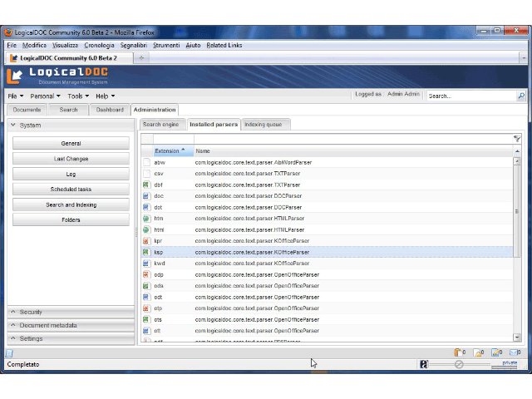Click the ott row file type icon
The height and width of the screenshot is (399, 532).
pyautogui.click(x=146, y=331)
